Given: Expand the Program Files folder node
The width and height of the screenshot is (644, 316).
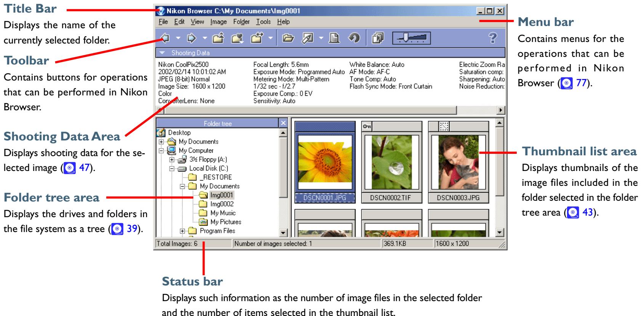Looking at the screenshot, I should point(182,231).
